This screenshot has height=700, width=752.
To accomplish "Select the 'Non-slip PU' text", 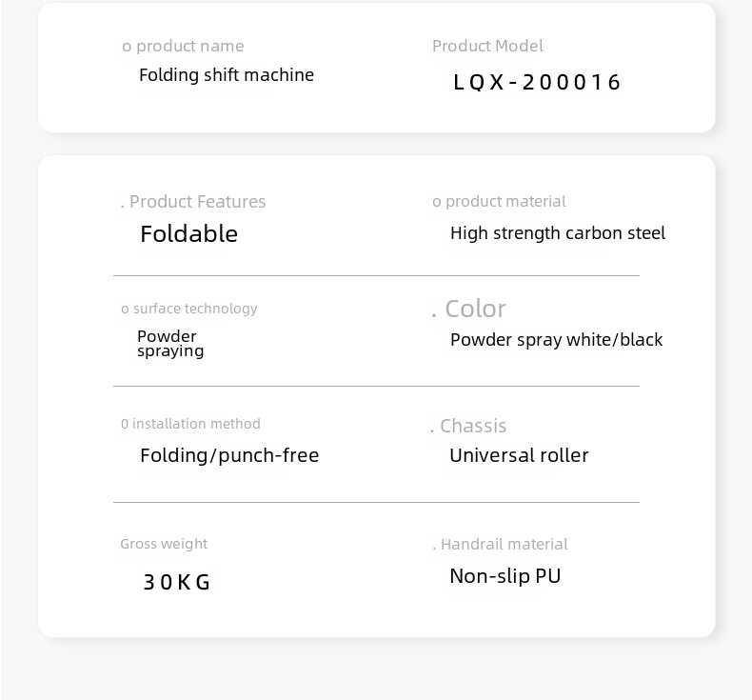I will 505,576.
